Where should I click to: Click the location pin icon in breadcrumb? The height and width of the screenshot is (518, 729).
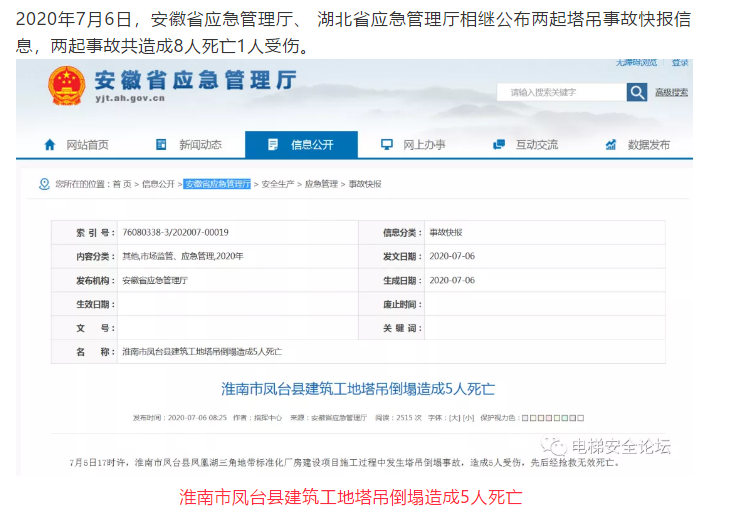coord(43,184)
